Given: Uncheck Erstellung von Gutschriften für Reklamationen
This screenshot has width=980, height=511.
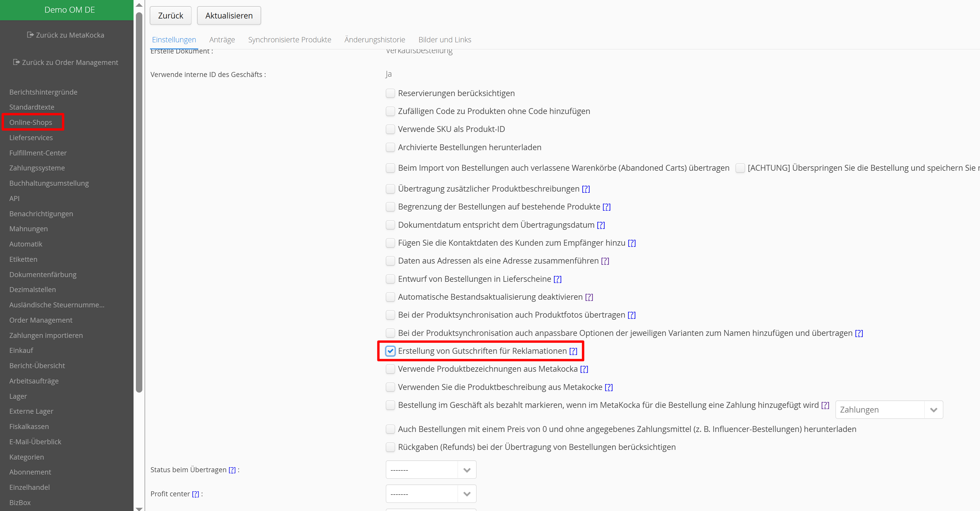Looking at the screenshot, I should click(390, 351).
